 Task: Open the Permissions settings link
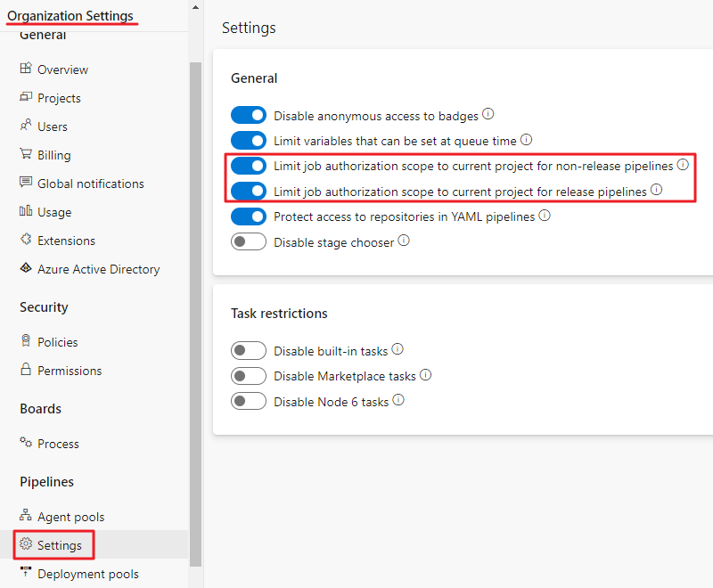coord(70,371)
